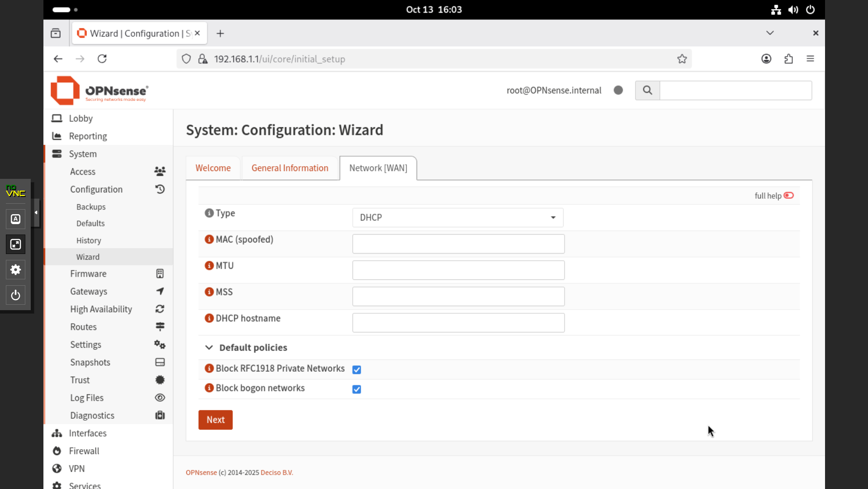
Task: Click the browser reload icon
Action: click(x=102, y=59)
